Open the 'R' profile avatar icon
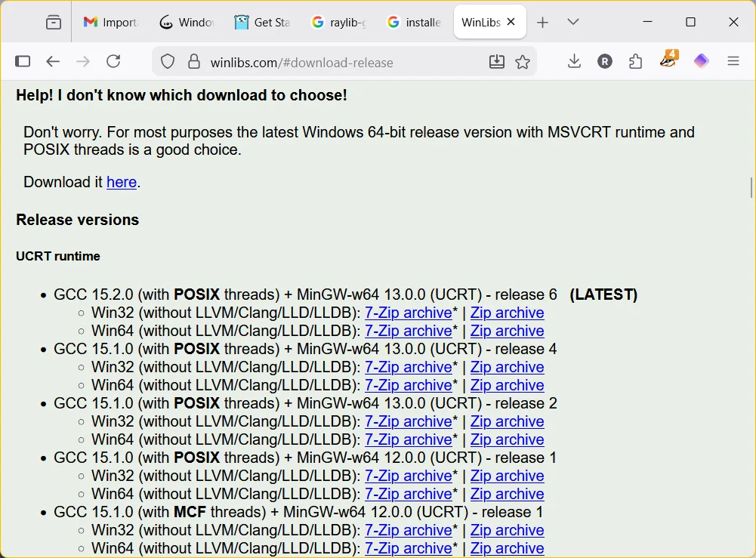This screenshot has width=756, height=558. (604, 60)
